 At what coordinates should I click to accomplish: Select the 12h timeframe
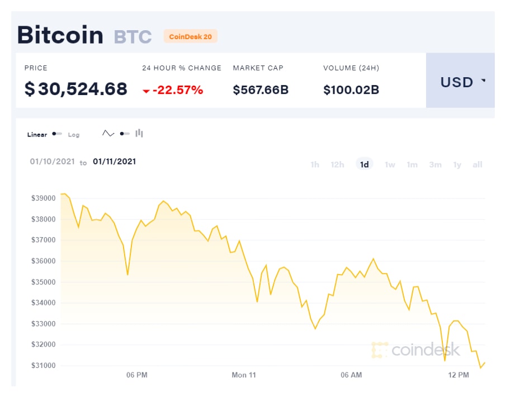pyautogui.click(x=337, y=164)
